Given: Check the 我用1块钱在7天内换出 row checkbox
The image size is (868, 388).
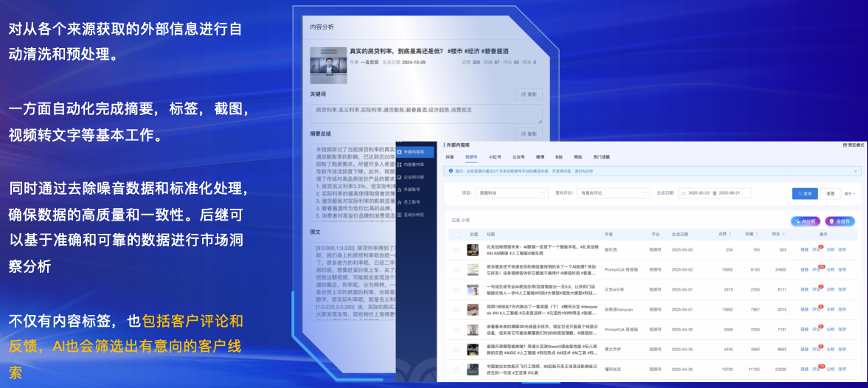Looking at the screenshot, I should pos(456,310).
